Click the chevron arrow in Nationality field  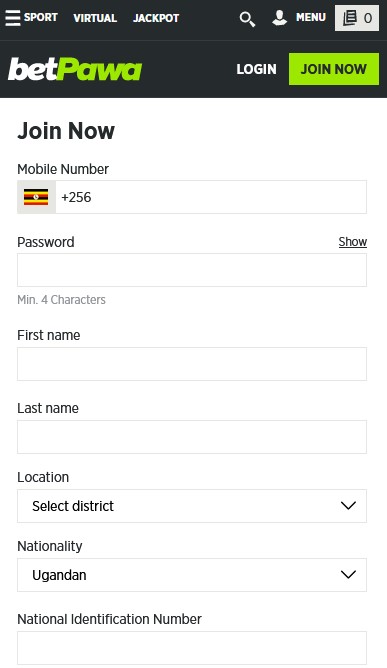click(348, 575)
